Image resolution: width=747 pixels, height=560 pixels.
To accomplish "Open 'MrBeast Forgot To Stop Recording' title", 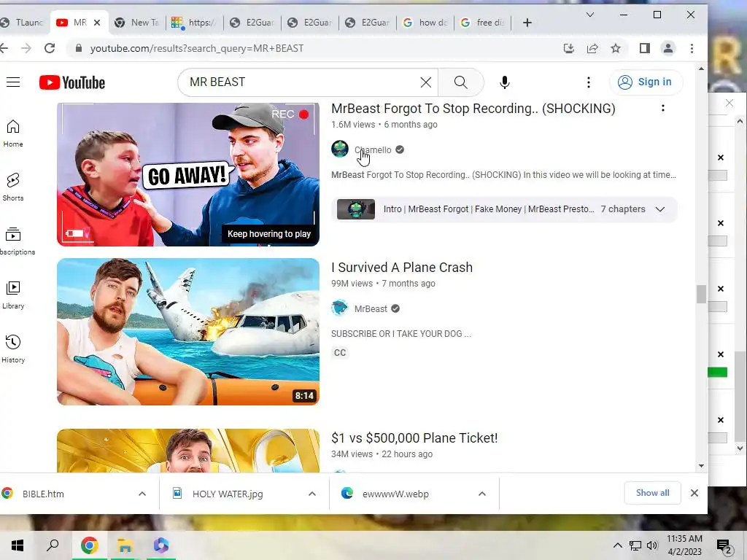I will [473, 109].
